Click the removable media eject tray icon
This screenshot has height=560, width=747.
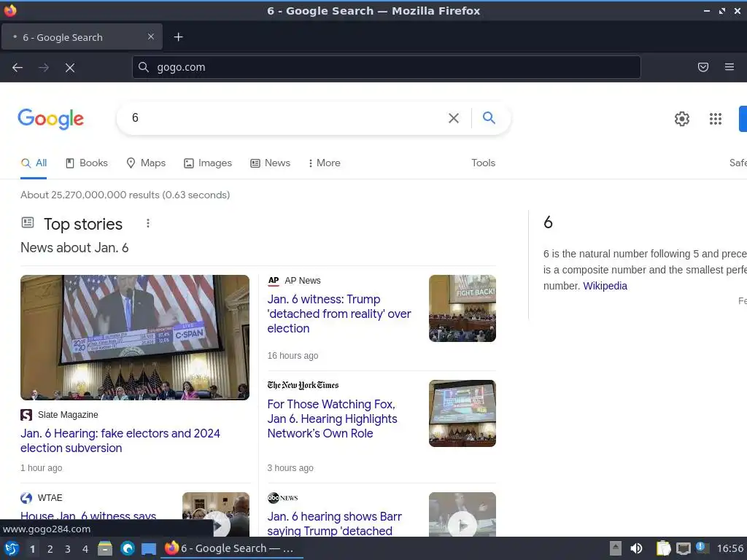pos(616,548)
